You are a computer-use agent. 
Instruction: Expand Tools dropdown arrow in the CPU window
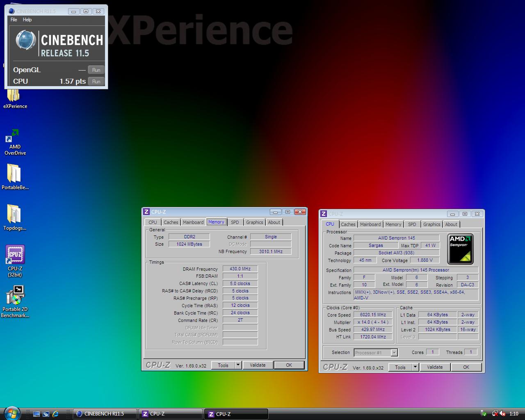[x=415, y=367]
